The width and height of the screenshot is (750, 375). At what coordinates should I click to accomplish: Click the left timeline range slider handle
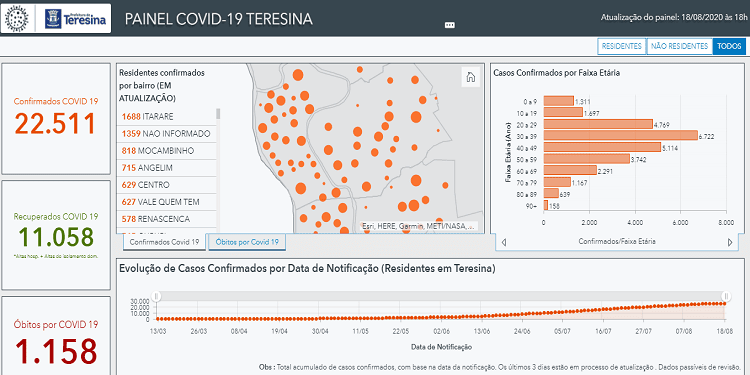click(155, 297)
